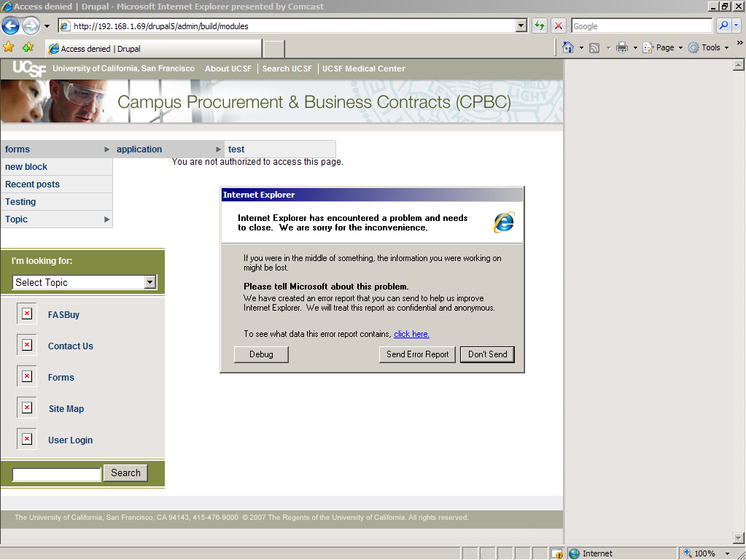Click the UCSF logo
The image size is (746, 560).
coord(29,69)
